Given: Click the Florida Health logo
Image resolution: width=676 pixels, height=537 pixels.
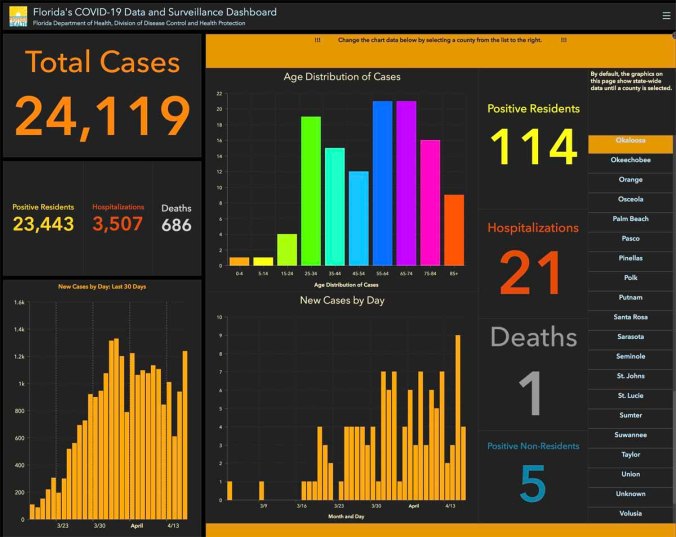Looking at the screenshot, I should pos(16,15).
